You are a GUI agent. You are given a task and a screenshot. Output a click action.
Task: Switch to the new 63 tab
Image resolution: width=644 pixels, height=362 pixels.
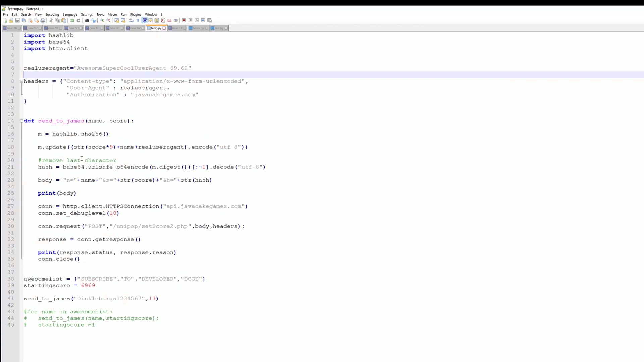tap(177, 28)
